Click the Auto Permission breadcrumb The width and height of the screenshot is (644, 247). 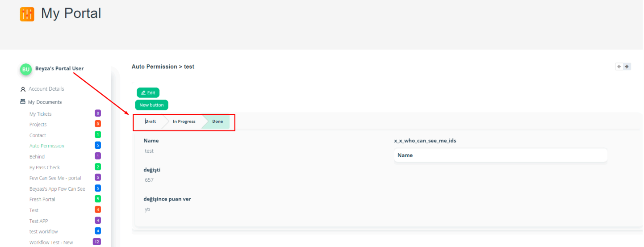pyautogui.click(x=155, y=67)
